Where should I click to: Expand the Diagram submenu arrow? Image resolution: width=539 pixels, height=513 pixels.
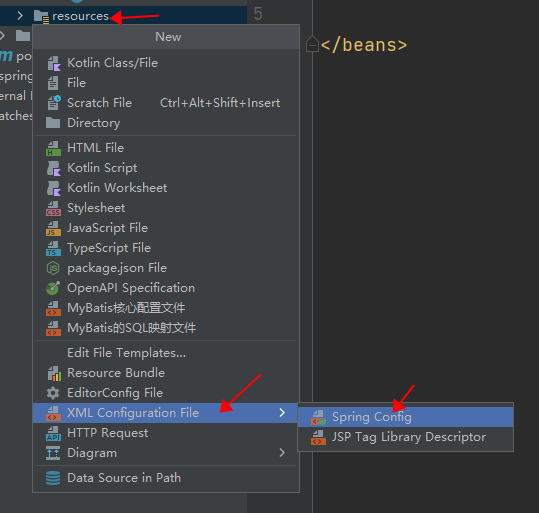[x=282, y=453]
